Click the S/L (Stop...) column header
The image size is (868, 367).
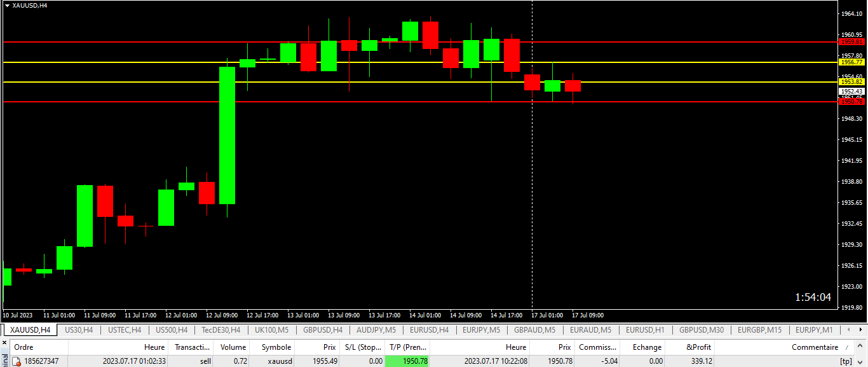click(x=362, y=347)
